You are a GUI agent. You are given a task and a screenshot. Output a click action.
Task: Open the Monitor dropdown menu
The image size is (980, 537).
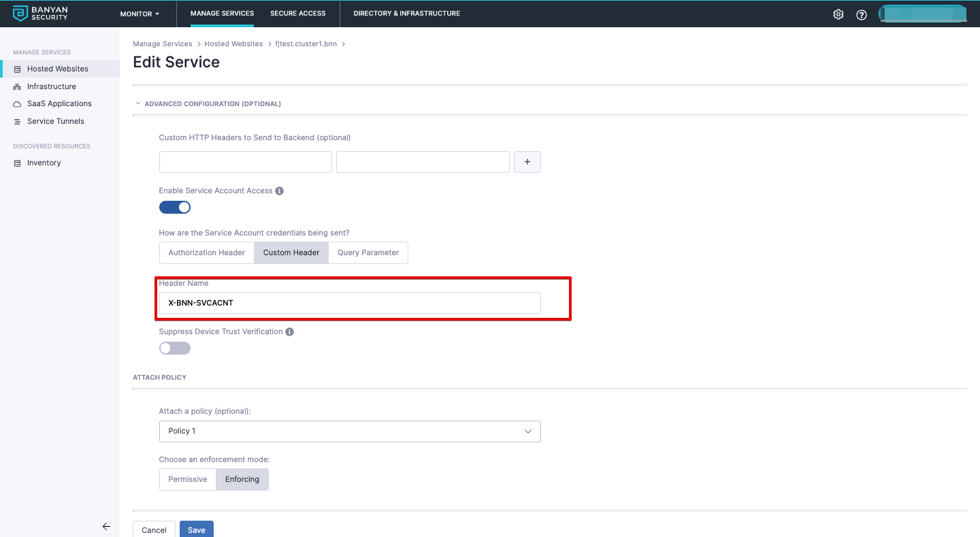click(x=140, y=14)
